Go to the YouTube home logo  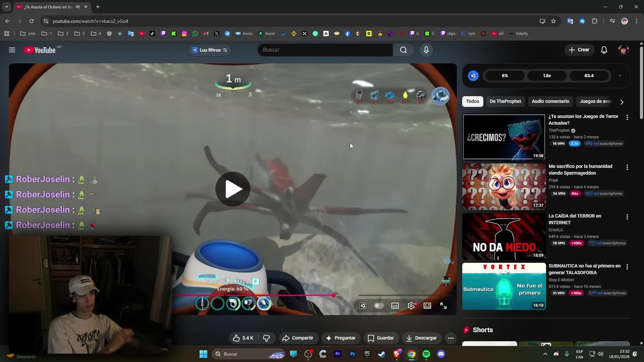[40, 50]
